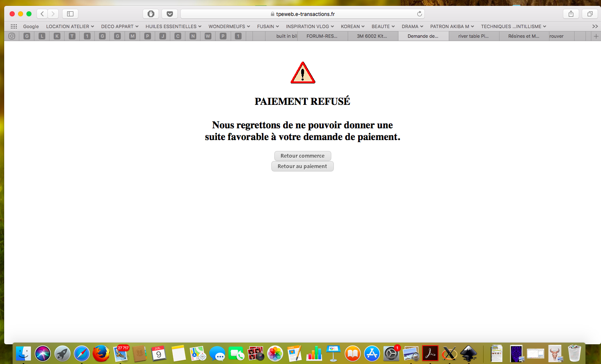Viewport: 601px width, 364px height.
Task: Show all tabs overview icon
Action: pyautogui.click(x=590, y=14)
